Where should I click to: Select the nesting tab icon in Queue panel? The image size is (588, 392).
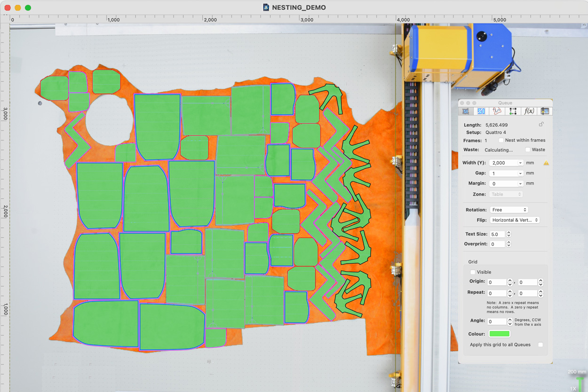tap(465, 111)
